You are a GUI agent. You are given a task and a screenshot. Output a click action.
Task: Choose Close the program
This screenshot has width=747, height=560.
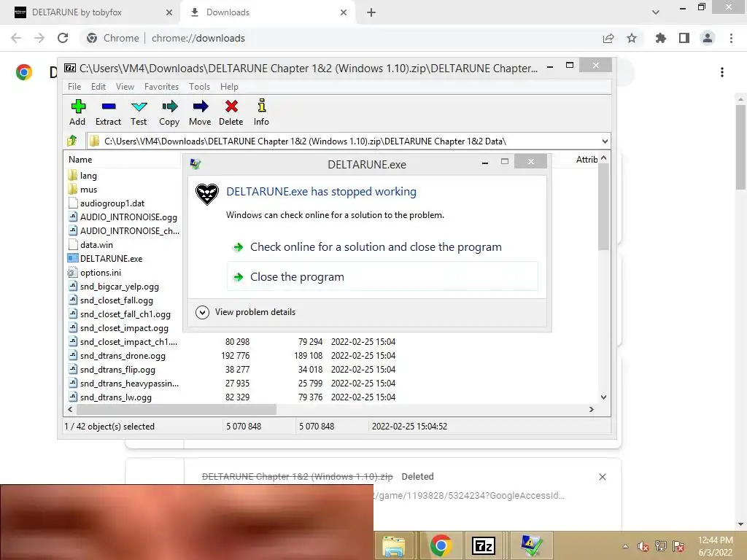coord(382,276)
